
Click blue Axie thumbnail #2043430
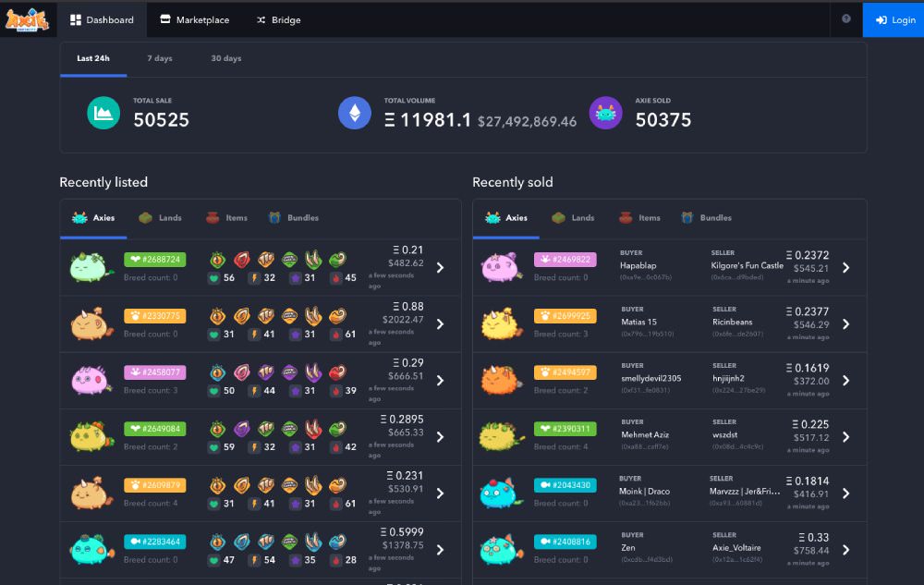[x=501, y=494]
